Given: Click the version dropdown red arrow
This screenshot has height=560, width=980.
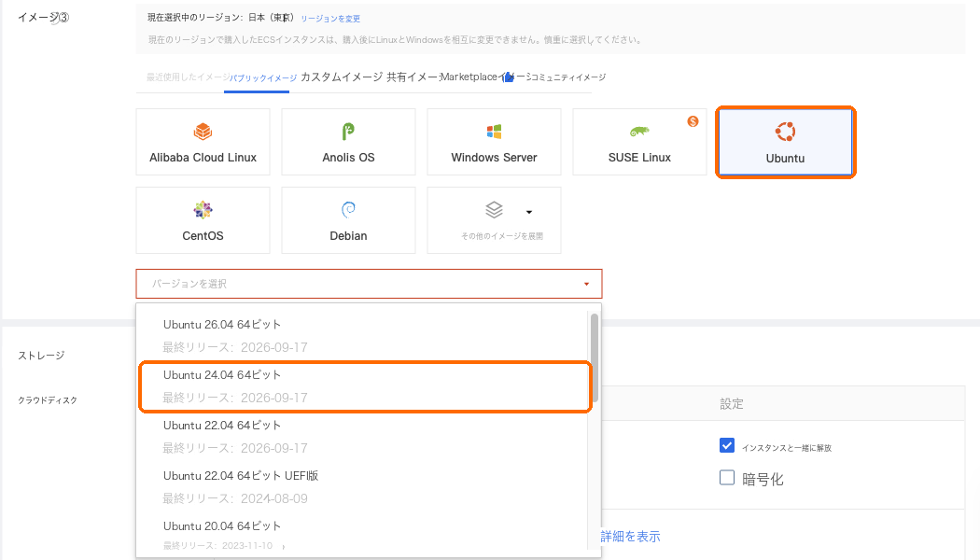Looking at the screenshot, I should [x=586, y=284].
